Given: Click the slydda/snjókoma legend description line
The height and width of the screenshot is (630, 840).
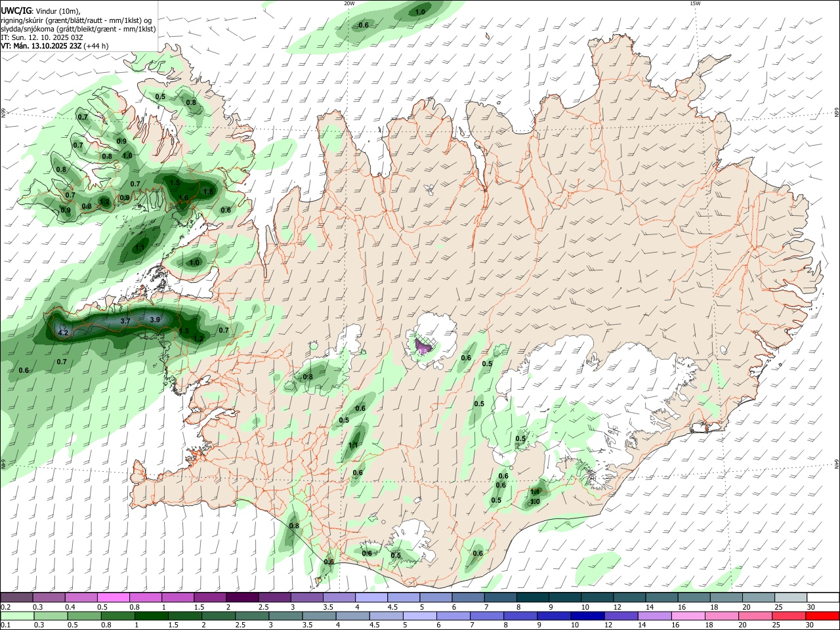Looking at the screenshot, I should coord(78,29).
